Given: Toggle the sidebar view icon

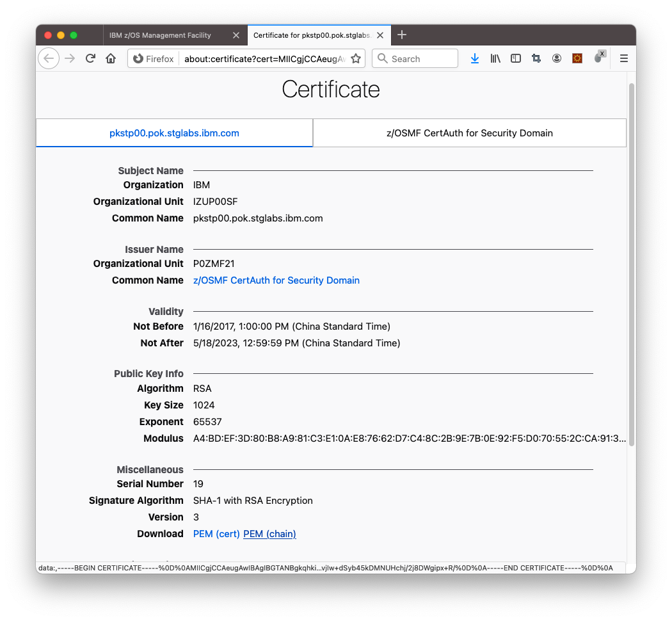Looking at the screenshot, I should (516, 58).
